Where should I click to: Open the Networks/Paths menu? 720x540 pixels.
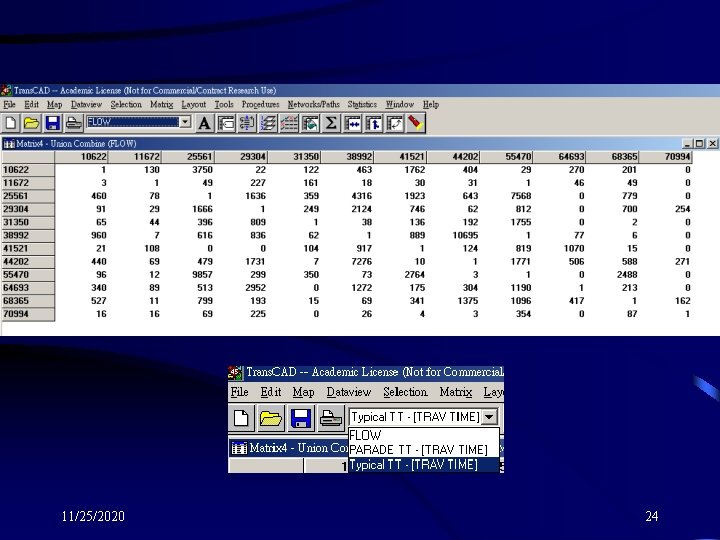(314, 105)
